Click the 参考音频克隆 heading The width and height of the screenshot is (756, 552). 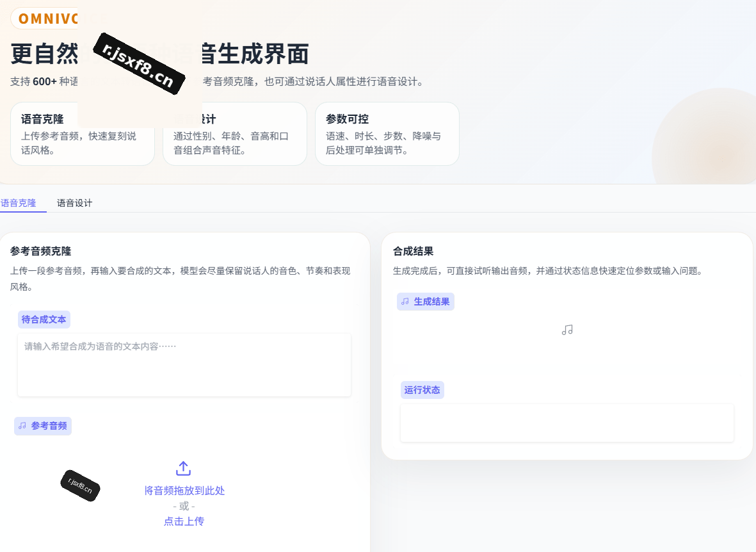(x=40, y=251)
